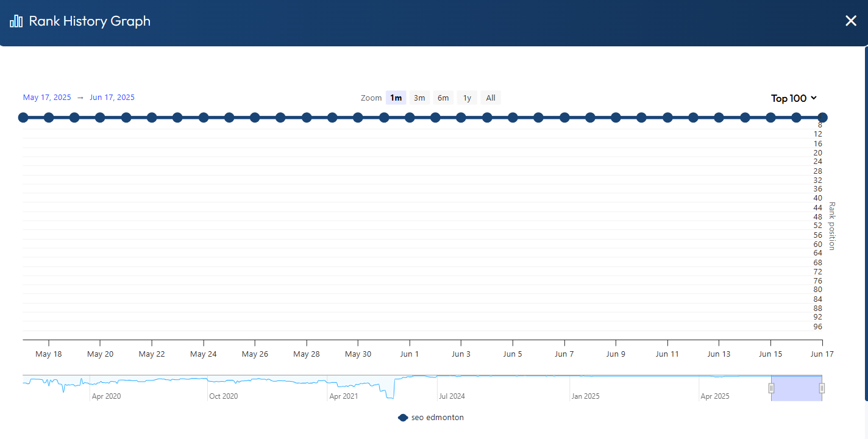Image resolution: width=868 pixels, height=439 pixels.
Task: Click the 52 rank axis label
Action: coord(818,226)
